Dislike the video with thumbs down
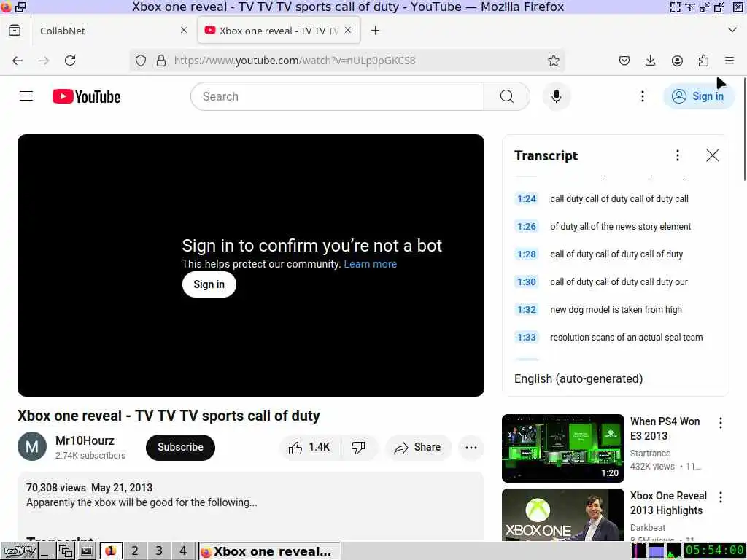The width and height of the screenshot is (747, 560). click(358, 447)
